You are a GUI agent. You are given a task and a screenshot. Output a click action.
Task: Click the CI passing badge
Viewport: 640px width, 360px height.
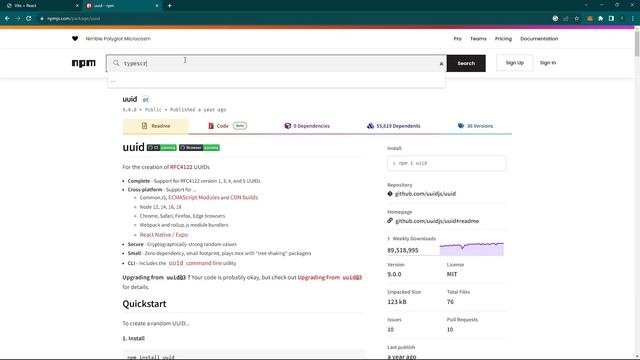tap(162, 148)
